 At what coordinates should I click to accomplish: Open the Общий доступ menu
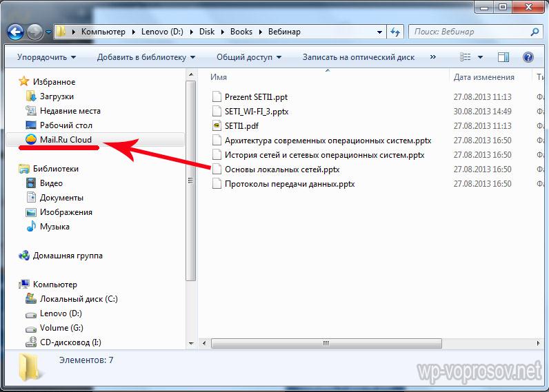click(x=248, y=57)
